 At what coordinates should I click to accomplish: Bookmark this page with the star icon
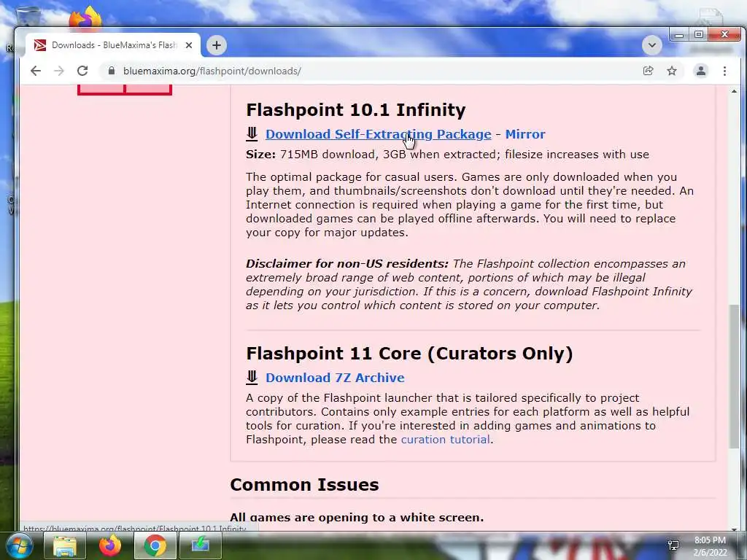click(672, 71)
